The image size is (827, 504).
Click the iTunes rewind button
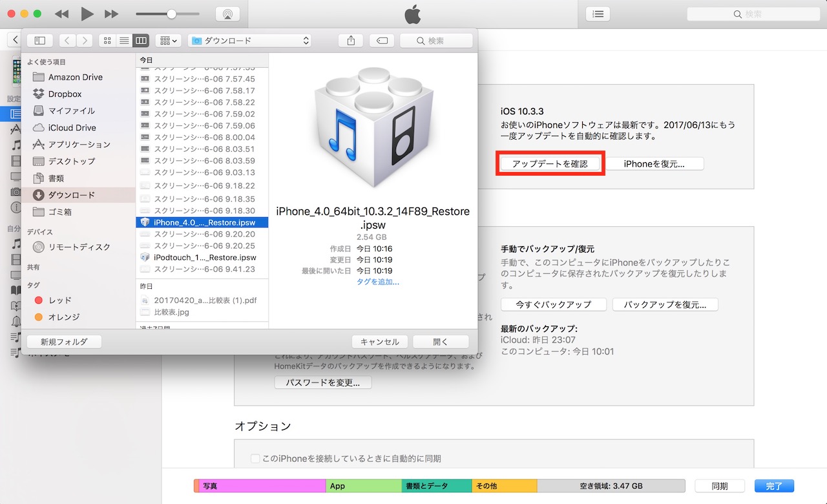coord(61,14)
